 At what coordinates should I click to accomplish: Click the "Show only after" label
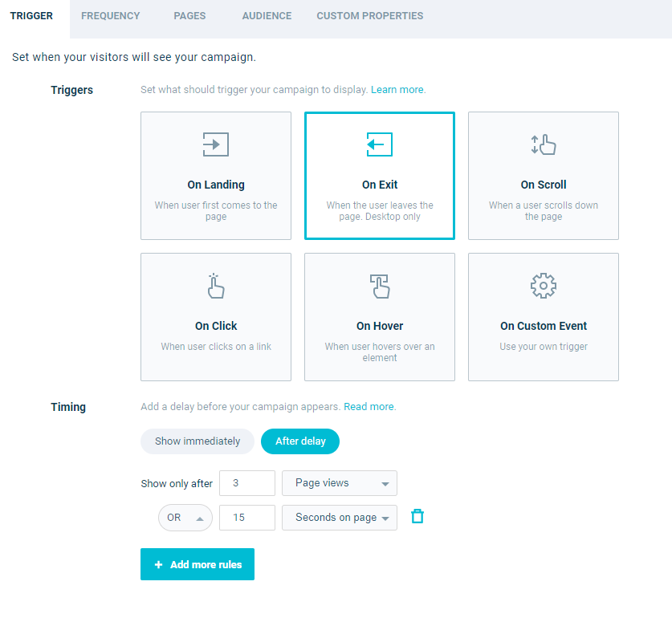coord(177,484)
